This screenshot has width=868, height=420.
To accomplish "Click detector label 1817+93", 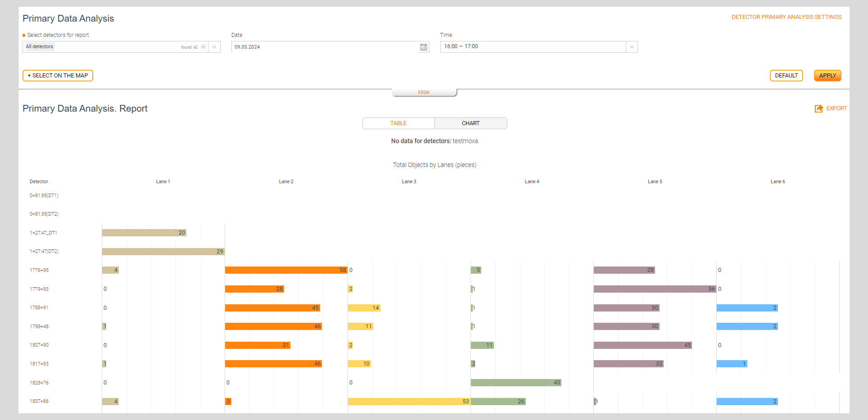I will pos(39,364).
